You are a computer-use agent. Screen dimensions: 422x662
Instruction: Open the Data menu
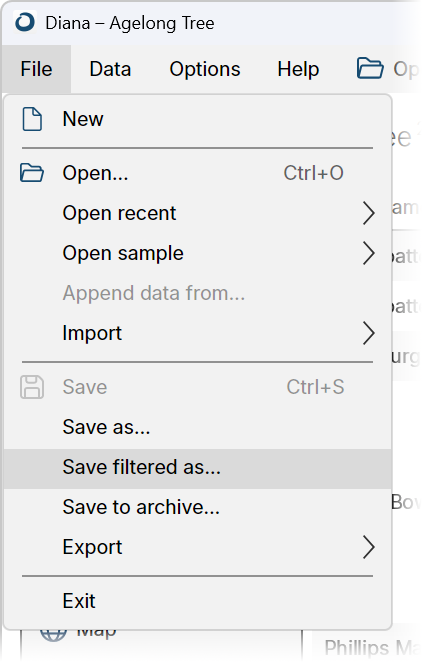pyautogui.click(x=110, y=69)
